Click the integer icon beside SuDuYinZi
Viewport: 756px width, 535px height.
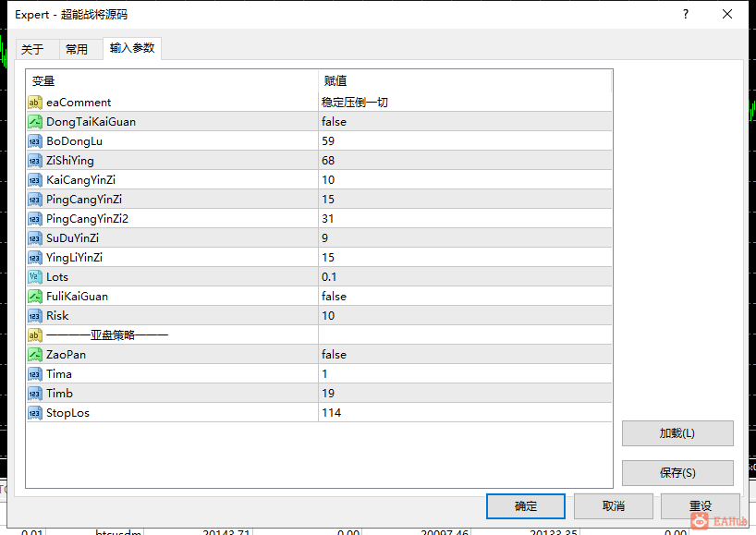35,238
